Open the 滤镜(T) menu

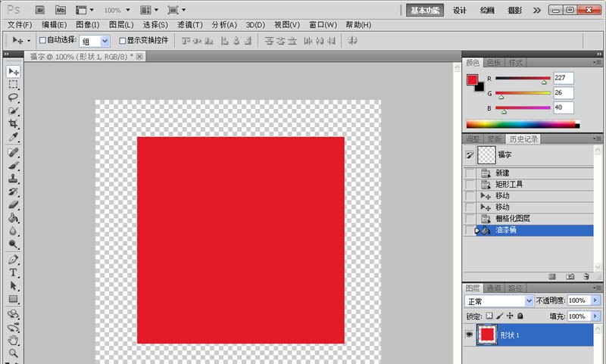tap(190, 25)
